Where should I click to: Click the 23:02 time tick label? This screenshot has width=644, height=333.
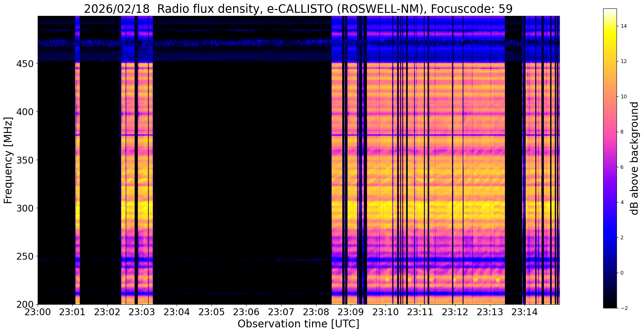(x=108, y=312)
